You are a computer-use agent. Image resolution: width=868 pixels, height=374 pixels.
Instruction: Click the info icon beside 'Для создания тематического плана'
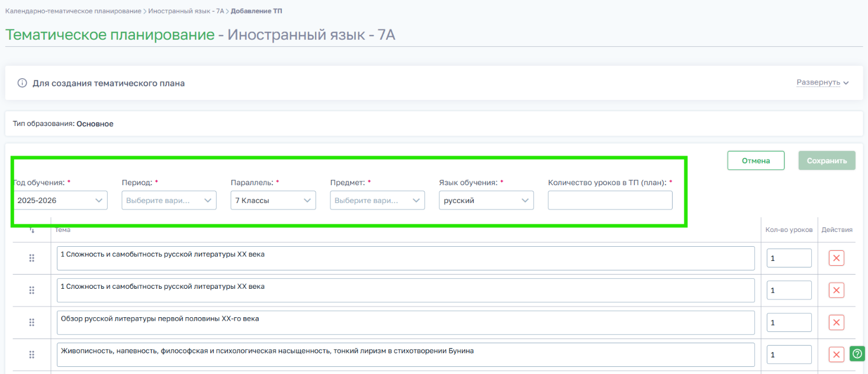pyautogui.click(x=22, y=83)
